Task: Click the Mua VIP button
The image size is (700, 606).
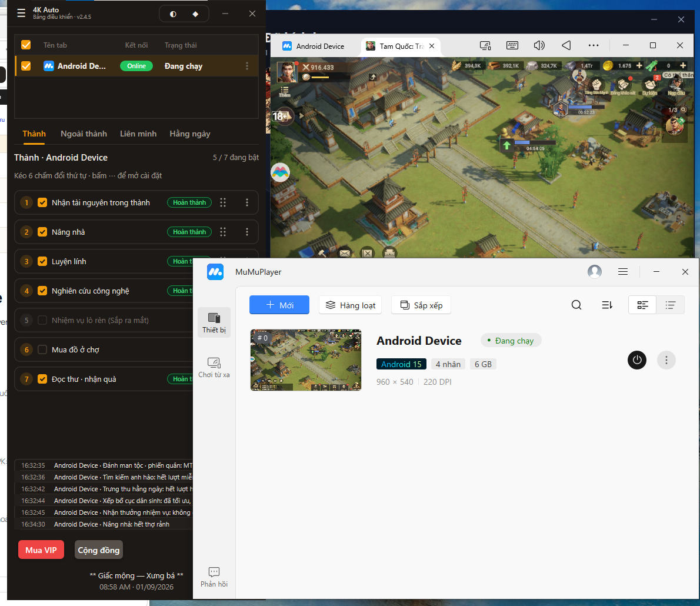Action: pos(41,550)
